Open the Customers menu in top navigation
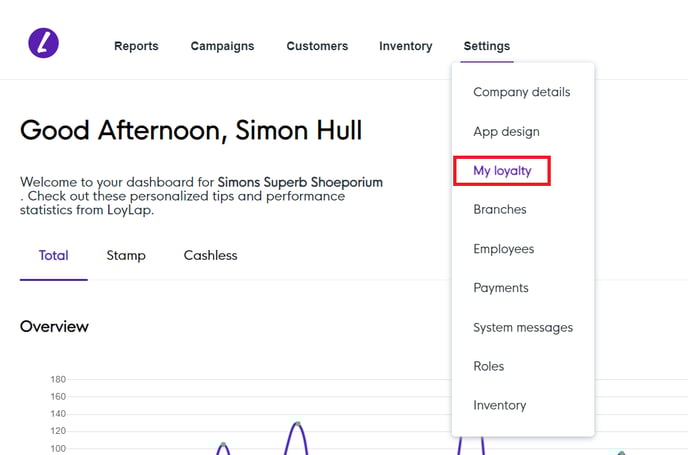688x455 pixels. tap(317, 46)
